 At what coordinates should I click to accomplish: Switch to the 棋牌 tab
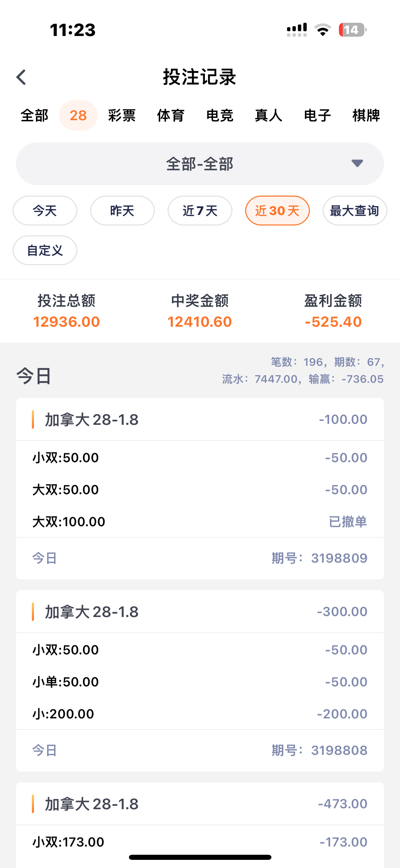tap(366, 115)
